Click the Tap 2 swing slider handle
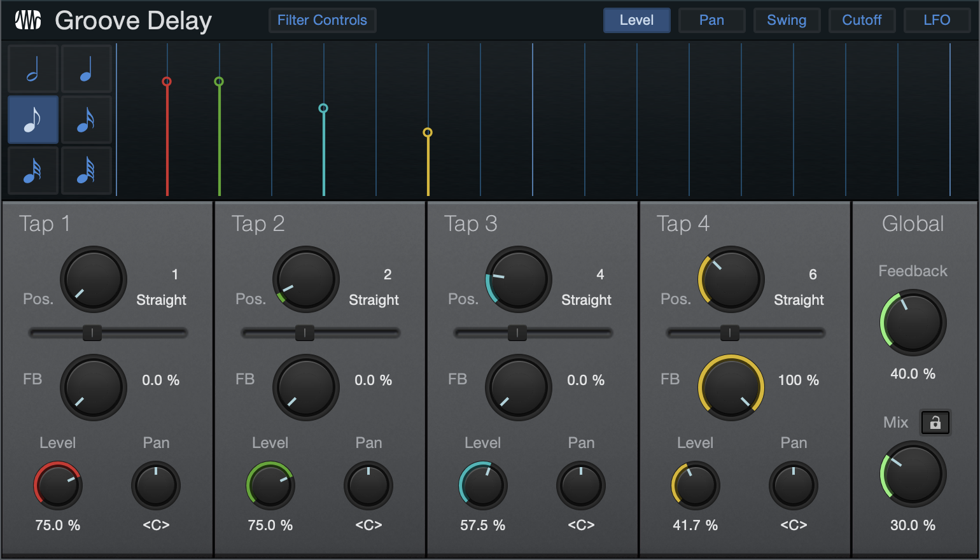This screenshot has height=560, width=980. pyautogui.click(x=305, y=333)
